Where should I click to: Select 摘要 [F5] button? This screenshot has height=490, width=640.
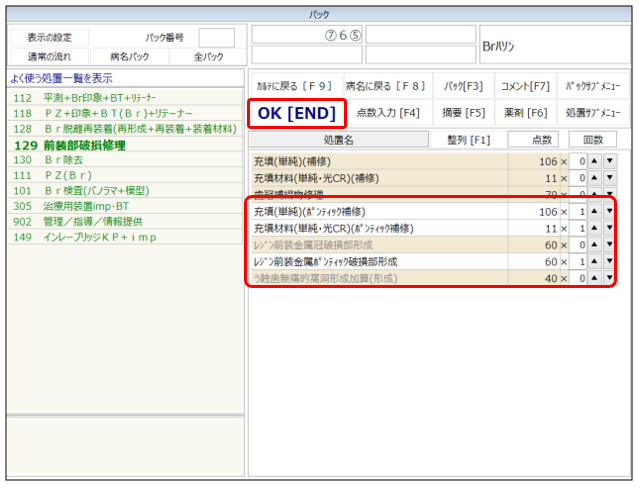(x=463, y=113)
